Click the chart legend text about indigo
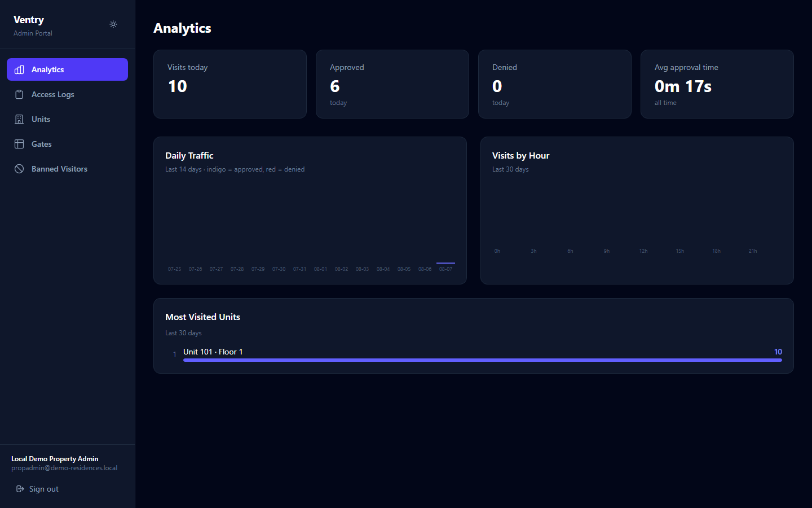 coord(235,169)
